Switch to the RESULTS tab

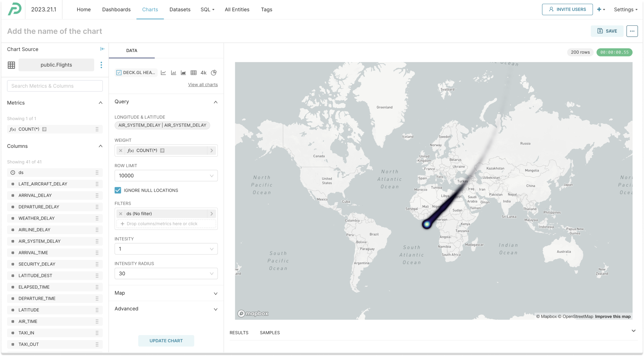(x=239, y=333)
